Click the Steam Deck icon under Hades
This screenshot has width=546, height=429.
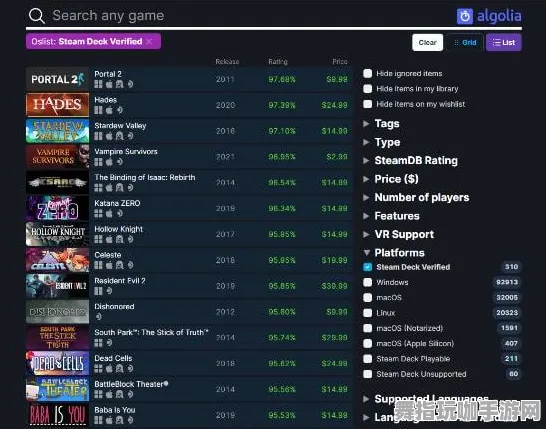click(120, 110)
